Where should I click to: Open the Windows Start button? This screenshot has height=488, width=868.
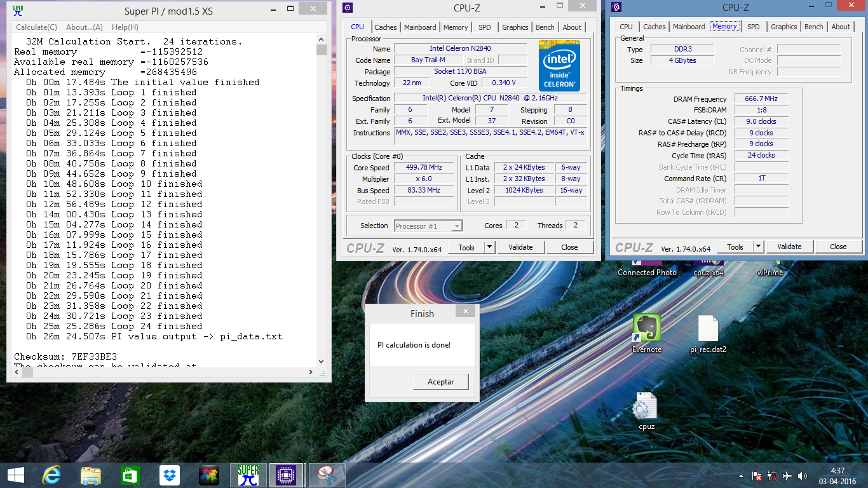16,475
